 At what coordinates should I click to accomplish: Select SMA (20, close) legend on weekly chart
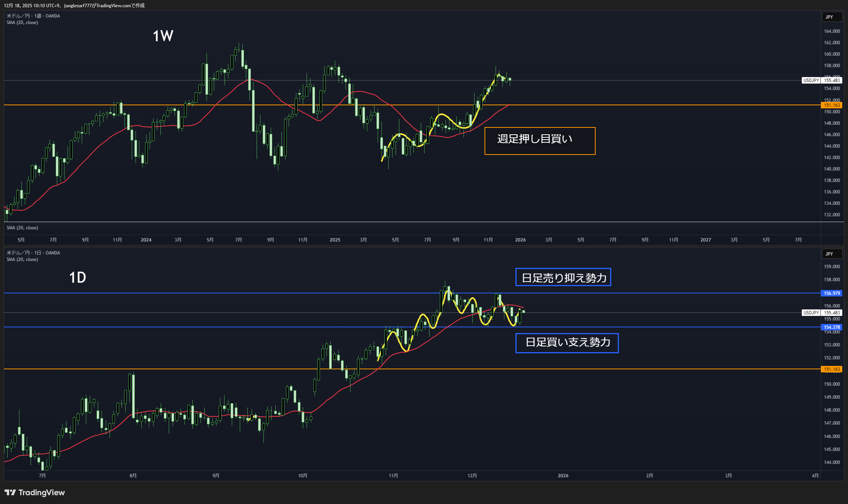pyautogui.click(x=22, y=23)
